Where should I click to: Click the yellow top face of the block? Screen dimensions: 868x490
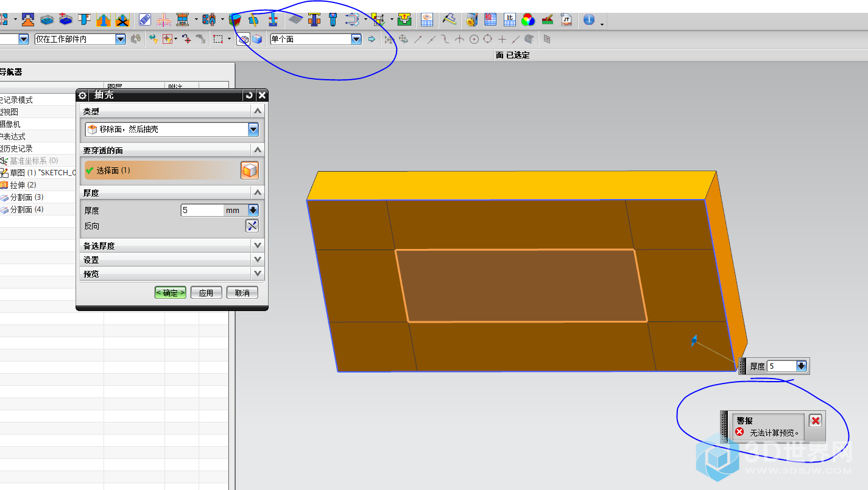[x=510, y=185]
